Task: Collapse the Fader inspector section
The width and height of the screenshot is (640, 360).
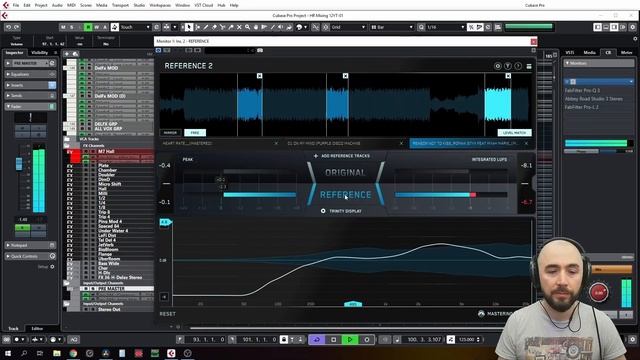Action: click(30, 106)
